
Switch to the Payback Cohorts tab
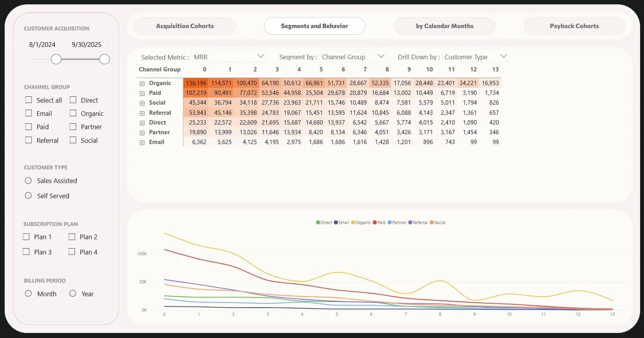[574, 26]
